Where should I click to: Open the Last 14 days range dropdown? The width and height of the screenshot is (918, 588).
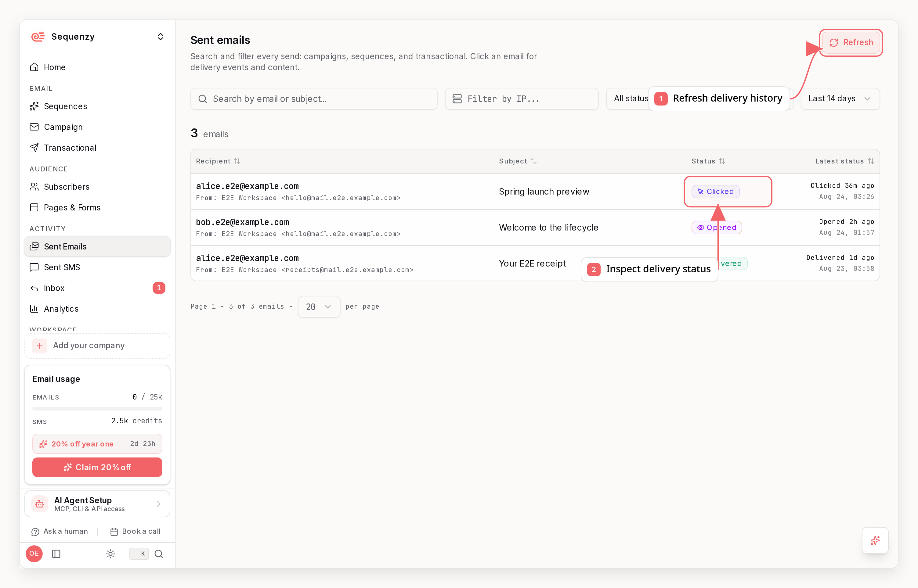pos(840,99)
